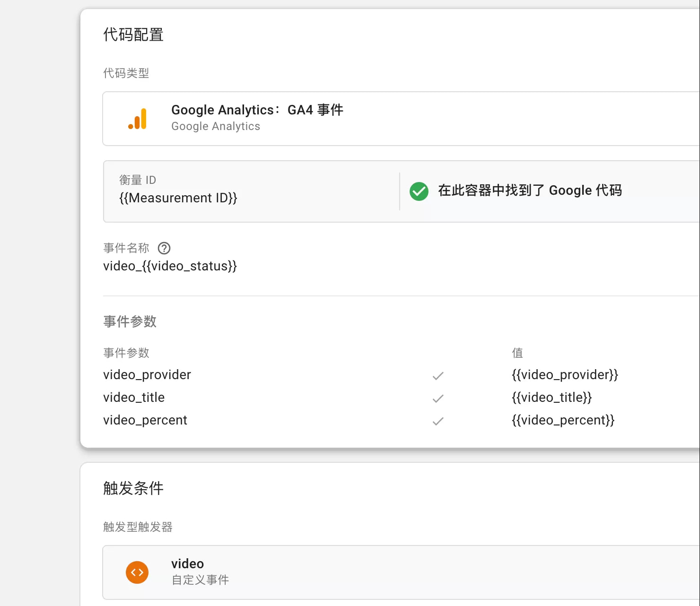Click the 代码配置 section heading
Screen dimensions: 700x606
[x=133, y=35]
